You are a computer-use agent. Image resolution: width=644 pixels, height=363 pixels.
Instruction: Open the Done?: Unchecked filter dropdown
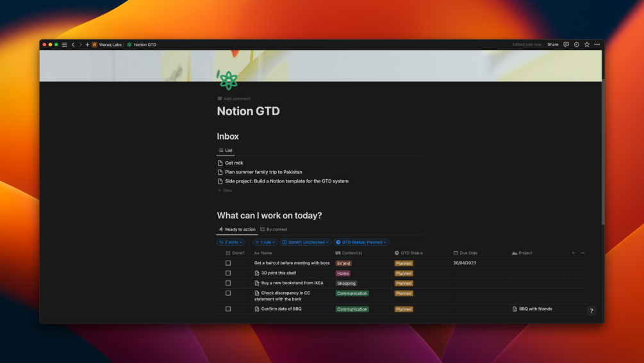(x=306, y=243)
